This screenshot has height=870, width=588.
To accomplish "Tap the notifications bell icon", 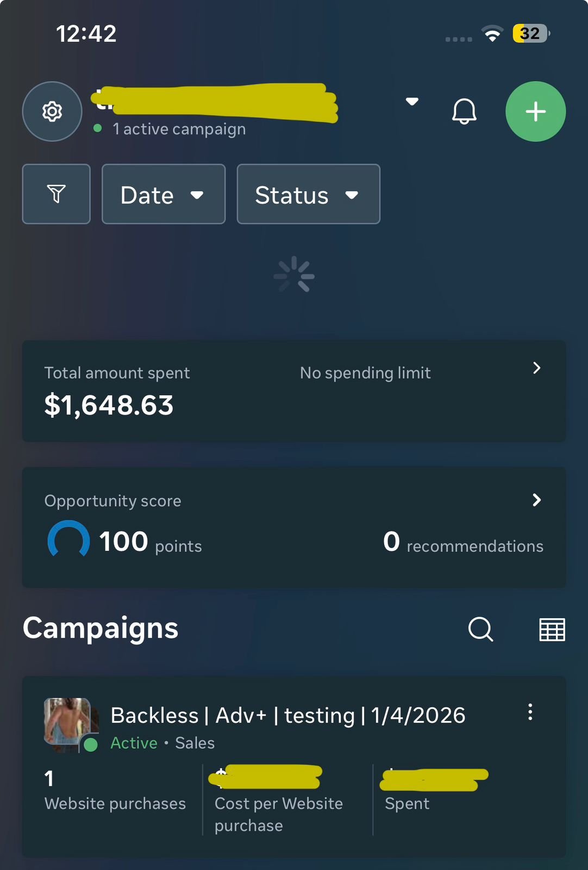I will pos(464,111).
